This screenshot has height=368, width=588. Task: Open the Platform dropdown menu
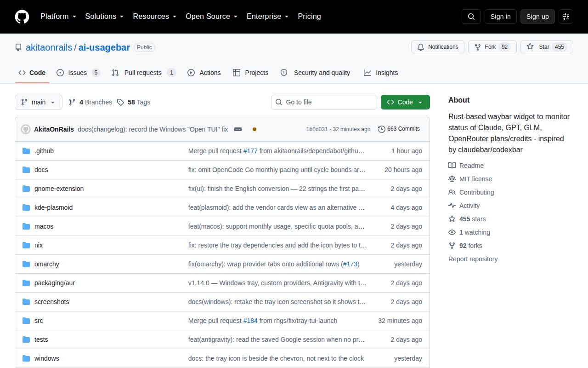tap(58, 17)
